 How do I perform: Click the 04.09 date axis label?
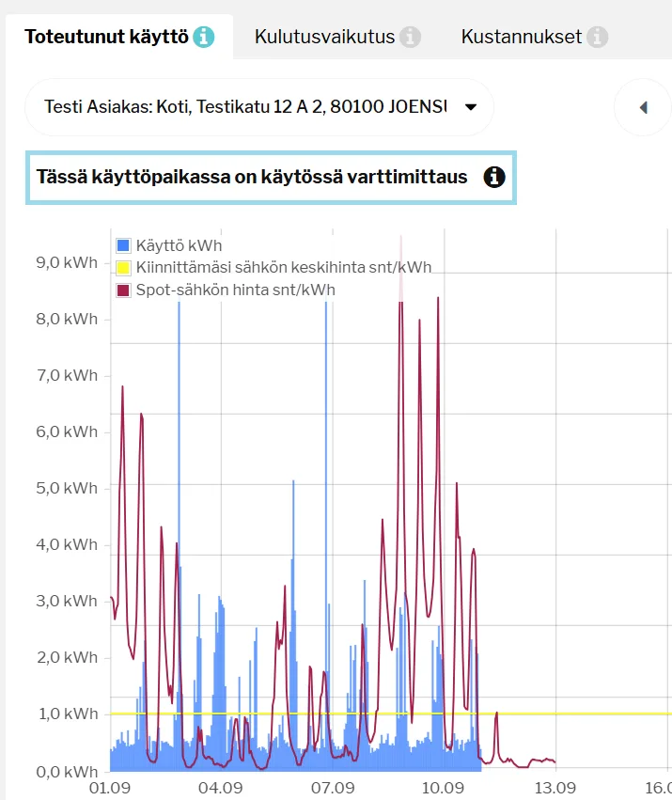click(221, 787)
